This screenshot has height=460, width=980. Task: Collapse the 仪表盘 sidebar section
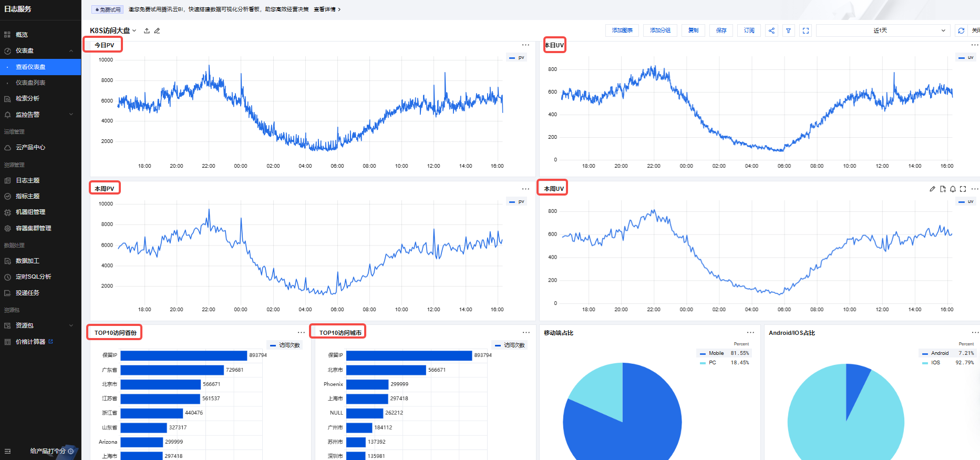[x=71, y=51]
